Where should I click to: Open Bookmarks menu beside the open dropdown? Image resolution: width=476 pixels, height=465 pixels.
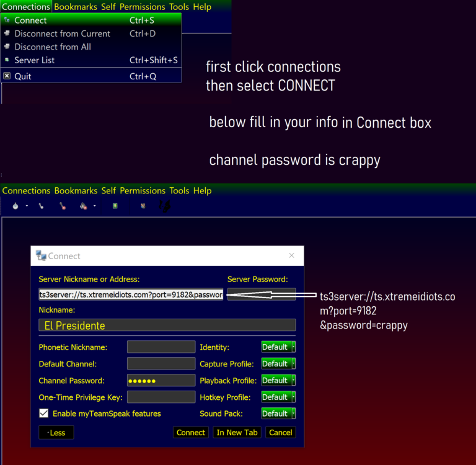coord(76,7)
